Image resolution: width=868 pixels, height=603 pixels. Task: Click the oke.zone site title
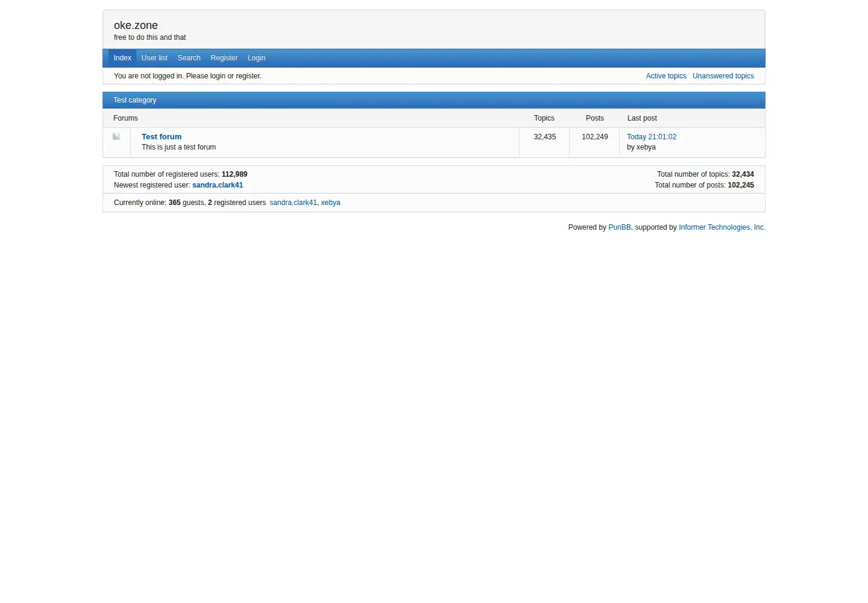[x=136, y=25]
